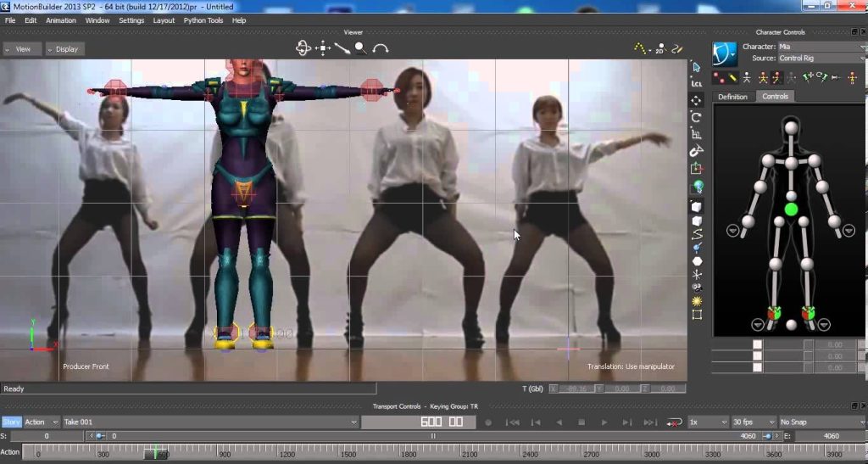Toggle the Story mode button
The height and width of the screenshot is (464, 868).
coord(12,422)
